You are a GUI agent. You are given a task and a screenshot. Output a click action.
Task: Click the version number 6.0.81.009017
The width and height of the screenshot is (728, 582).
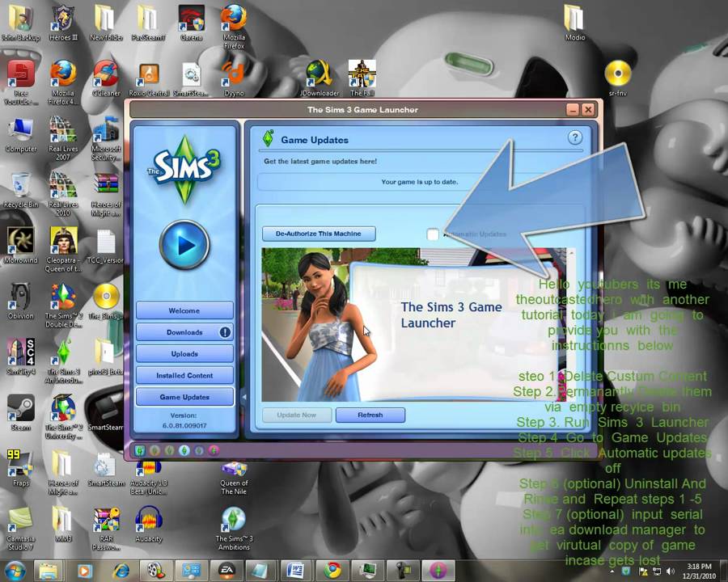[184, 425]
